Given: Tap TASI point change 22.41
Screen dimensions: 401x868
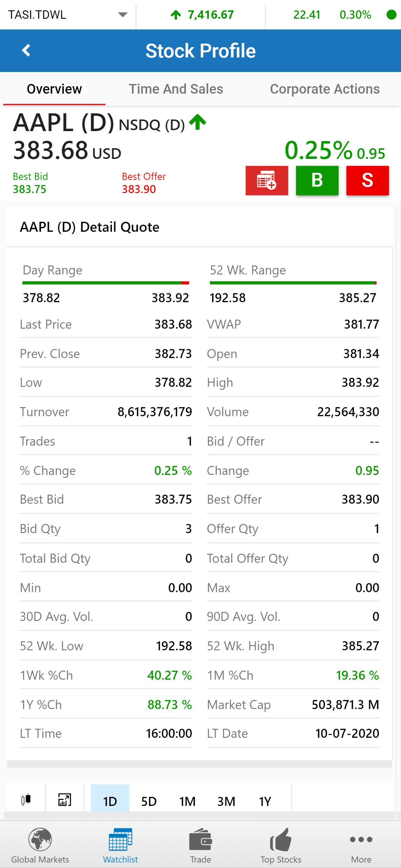Looking at the screenshot, I should pos(307,15).
